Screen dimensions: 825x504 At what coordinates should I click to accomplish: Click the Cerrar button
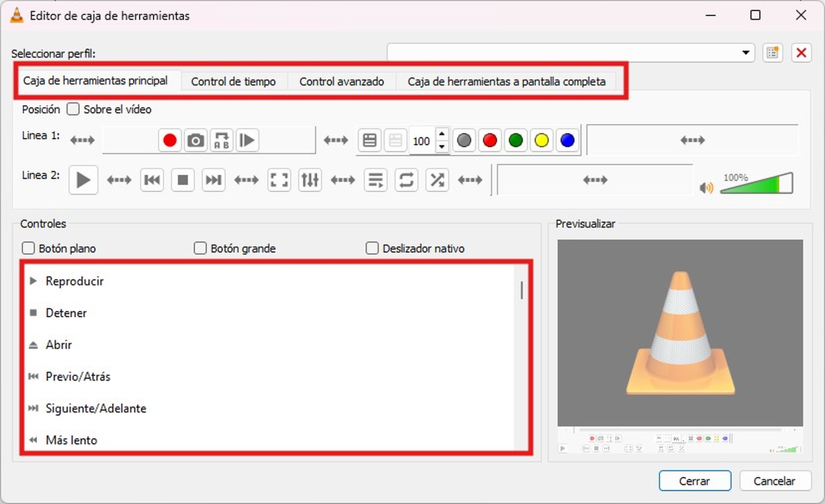[x=695, y=481]
